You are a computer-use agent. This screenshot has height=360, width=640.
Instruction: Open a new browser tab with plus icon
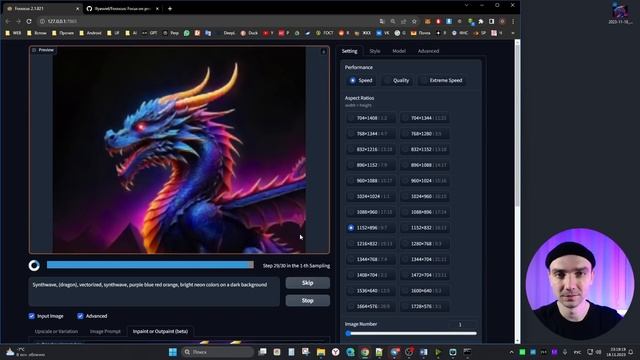point(170,9)
